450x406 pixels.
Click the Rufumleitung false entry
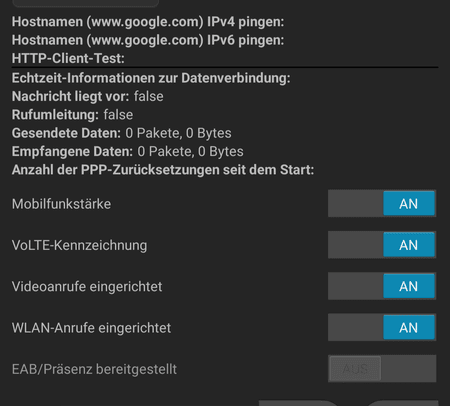[x=118, y=115]
